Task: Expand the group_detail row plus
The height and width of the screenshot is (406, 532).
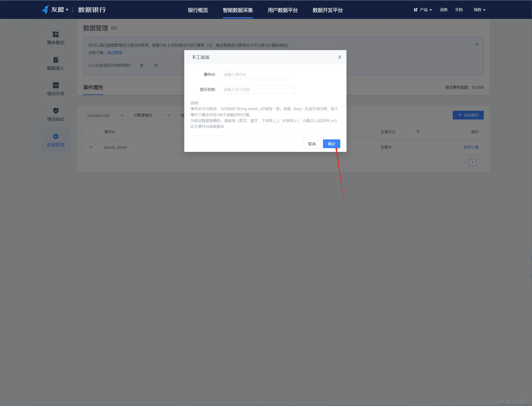Action: click(91, 147)
